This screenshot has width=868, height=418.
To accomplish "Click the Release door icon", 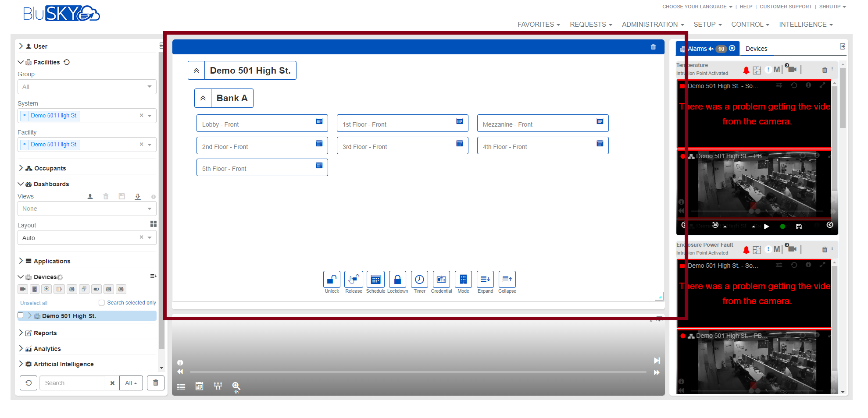I will (354, 280).
